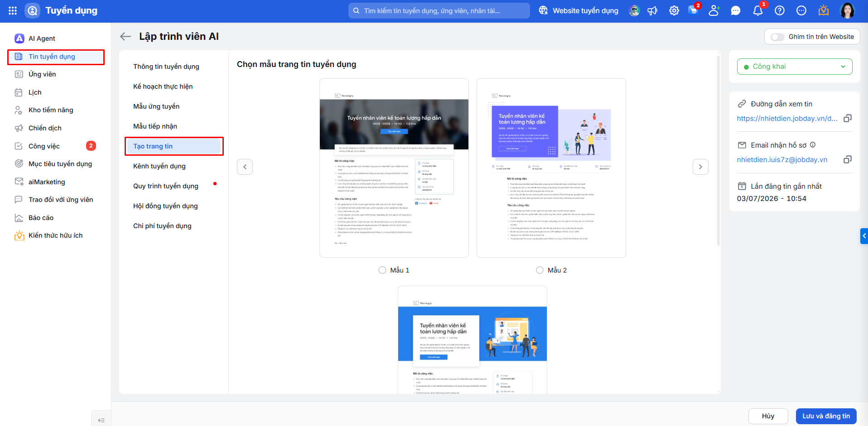Open the user profile avatar
The height and width of the screenshot is (426, 868).
[x=847, y=10]
